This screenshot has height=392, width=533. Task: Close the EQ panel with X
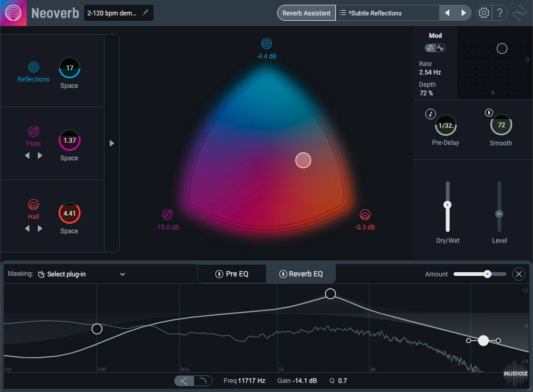point(519,274)
